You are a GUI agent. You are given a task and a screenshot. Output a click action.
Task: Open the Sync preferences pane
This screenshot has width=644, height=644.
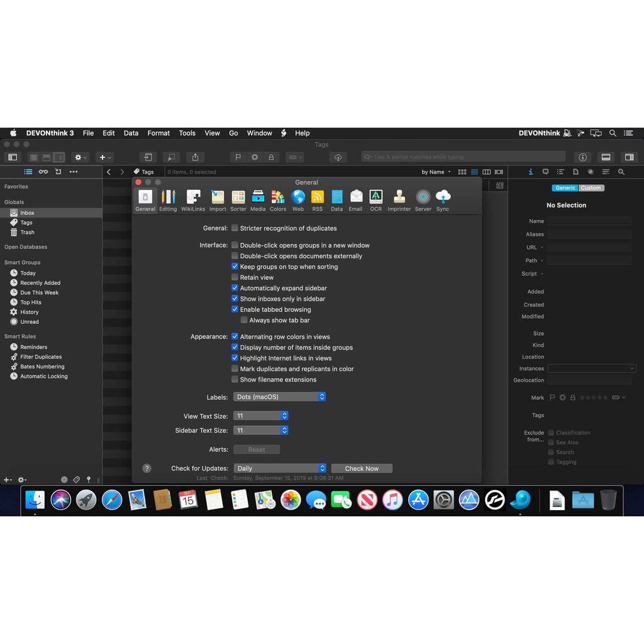click(x=443, y=201)
